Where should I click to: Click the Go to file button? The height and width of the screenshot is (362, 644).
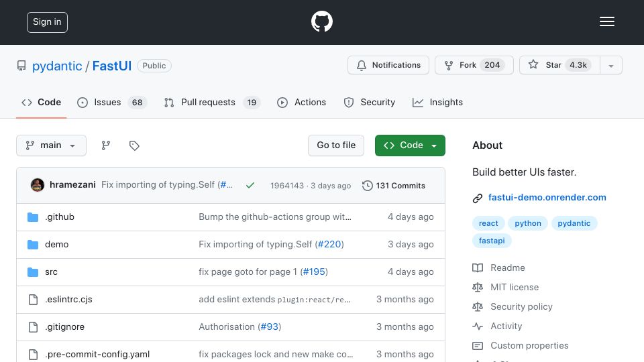(x=336, y=145)
